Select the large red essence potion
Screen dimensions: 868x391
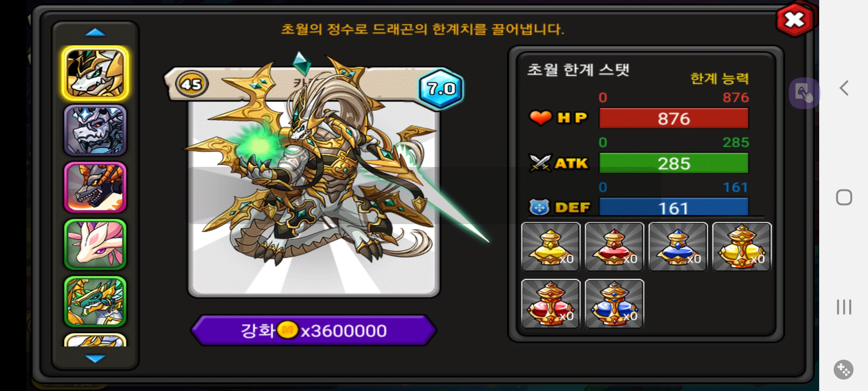coord(550,304)
